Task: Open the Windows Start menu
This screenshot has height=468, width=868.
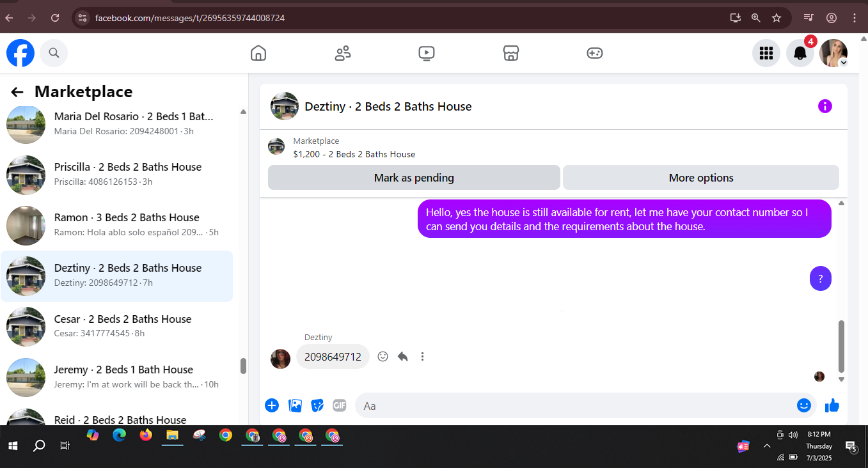Action: tap(13, 446)
